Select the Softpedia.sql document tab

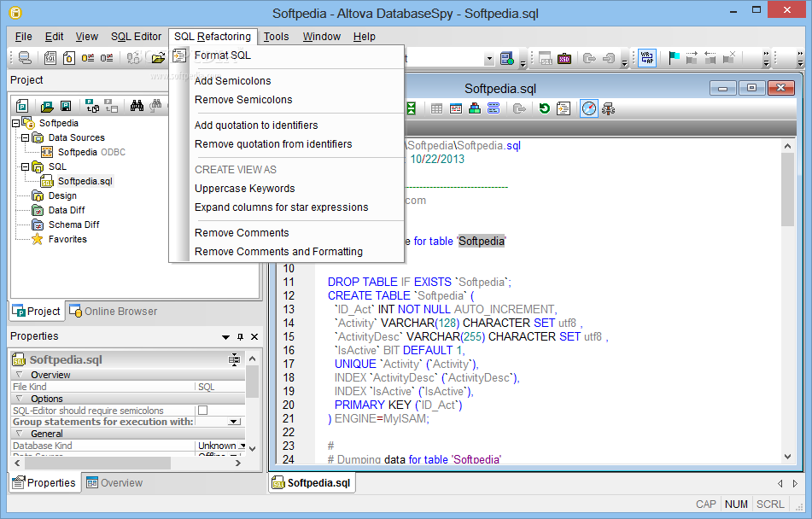(x=312, y=483)
